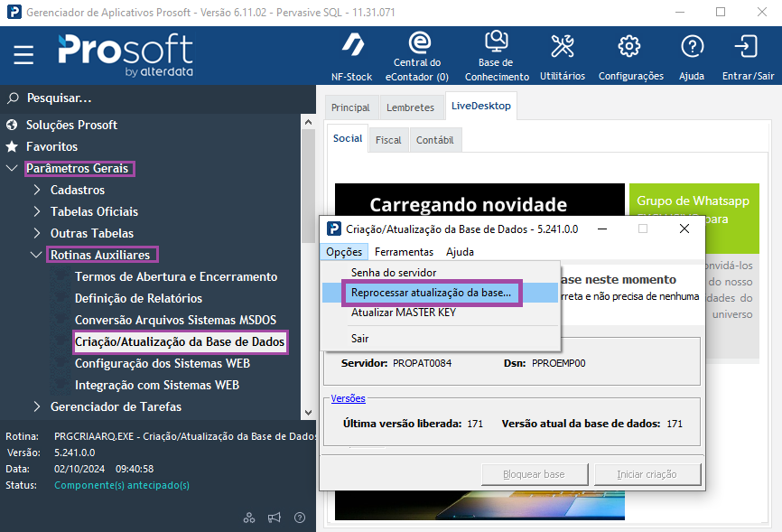Select the Favoritos item
Viewport: 782px width, 532px height.
(51, 146)
